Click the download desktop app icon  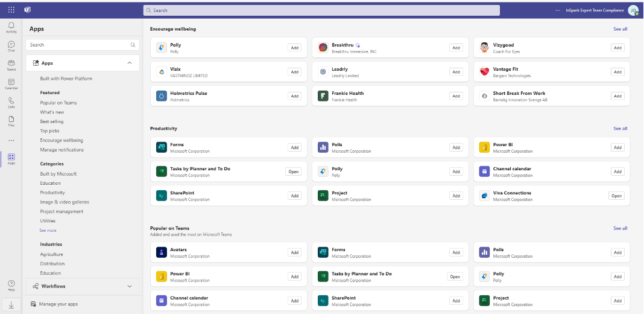tap(11, 305)
